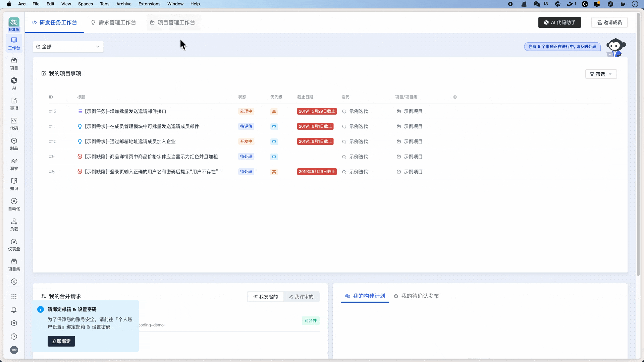
Task: Switch to 我评审的 merge request toggle
Action: (x=301, y=297)
